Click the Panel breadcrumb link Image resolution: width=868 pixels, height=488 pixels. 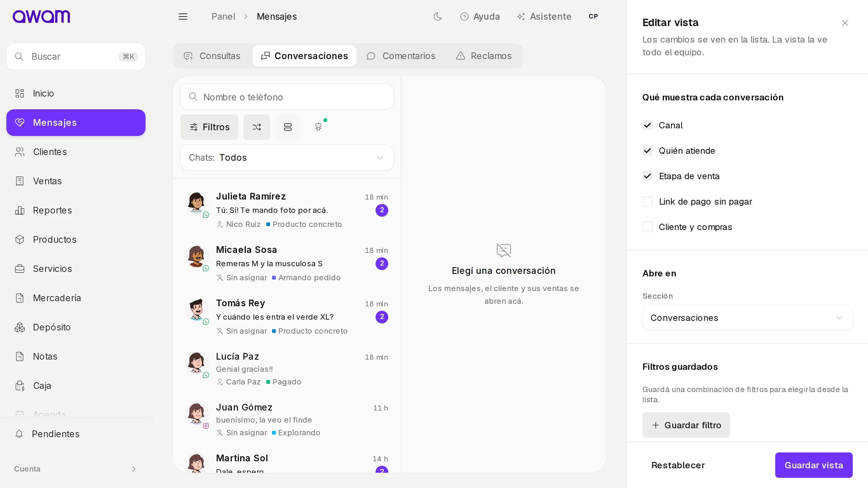pos(223,17)
